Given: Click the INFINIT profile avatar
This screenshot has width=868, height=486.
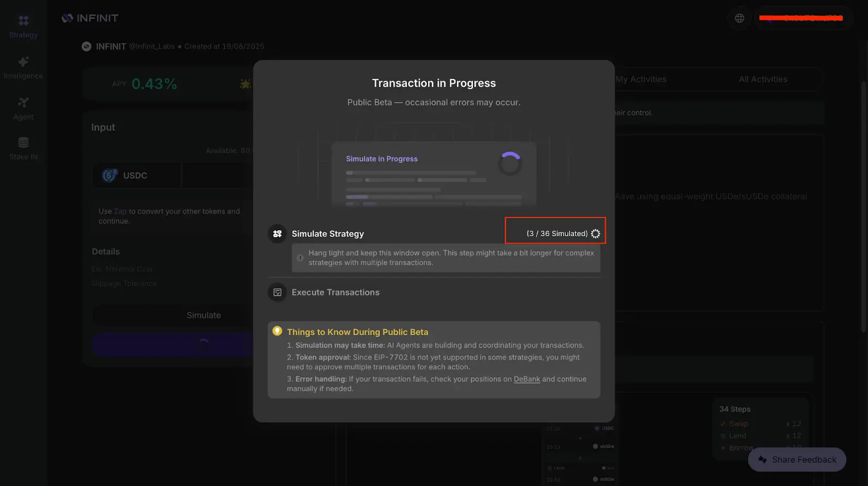Looking at the screenshot, I should point(86,47).
